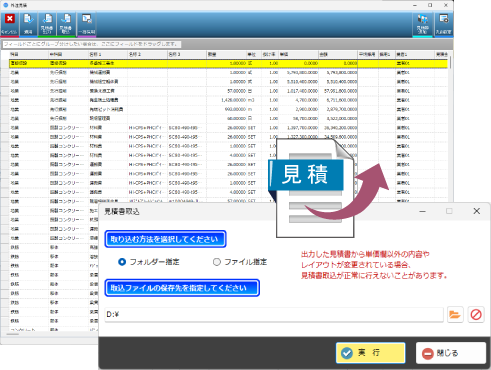Click the 実行 execute button
The height and width of the screenshot is (370, 491).
tap(371, 353)
